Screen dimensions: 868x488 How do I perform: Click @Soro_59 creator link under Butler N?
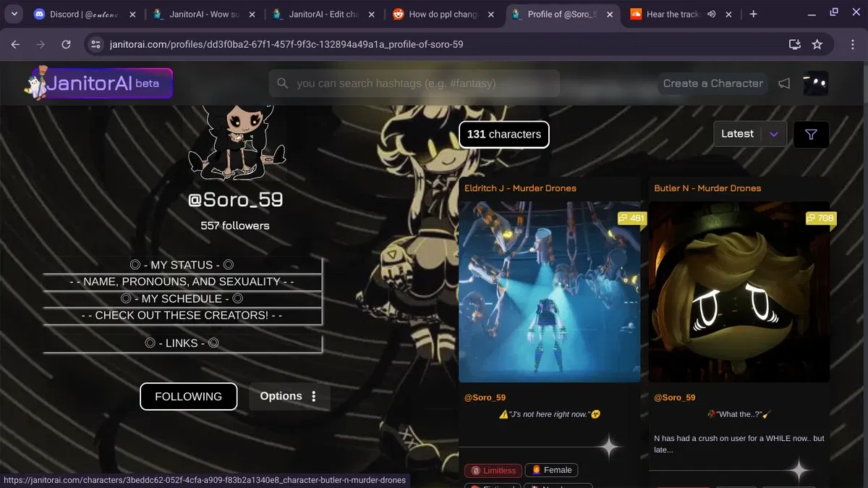pos(675,397)
